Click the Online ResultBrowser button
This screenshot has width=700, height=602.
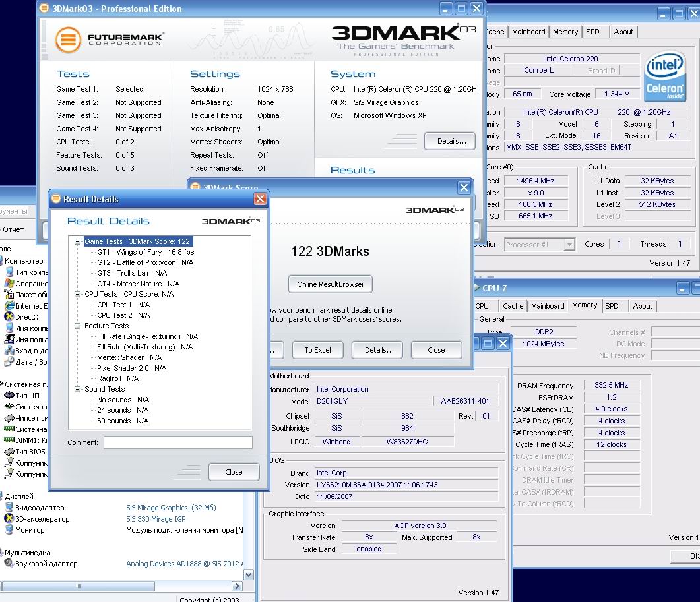pos(331,284)
